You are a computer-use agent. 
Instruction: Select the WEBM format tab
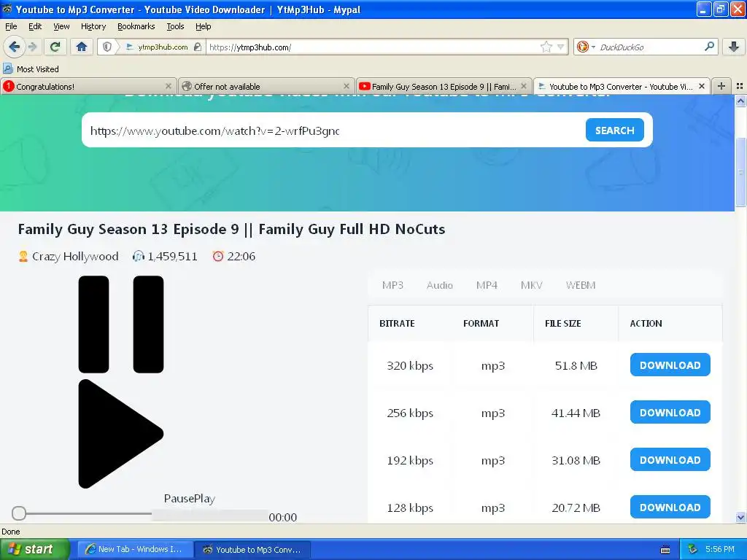[x=580, y=285]
